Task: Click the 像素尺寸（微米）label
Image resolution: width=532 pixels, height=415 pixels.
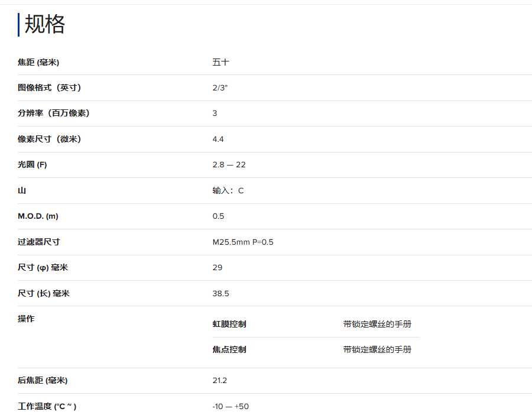Action: (x=49, y=139)
